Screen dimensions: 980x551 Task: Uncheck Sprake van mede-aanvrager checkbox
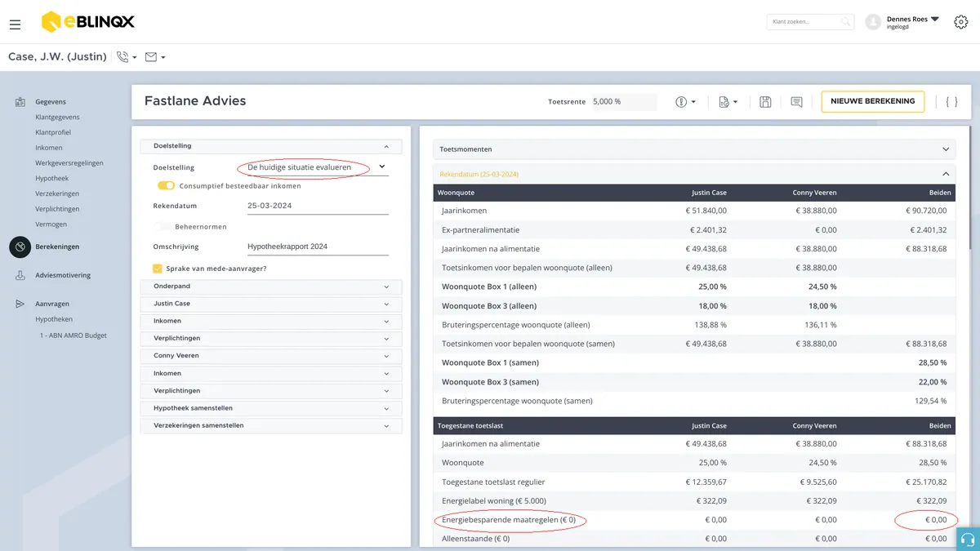click(158, 269)
